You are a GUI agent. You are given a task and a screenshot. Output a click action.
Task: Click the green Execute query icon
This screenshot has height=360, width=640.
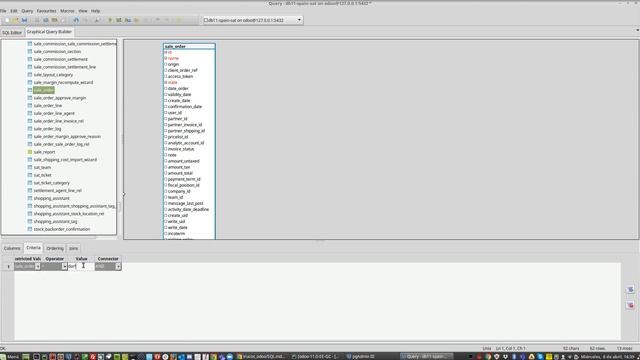coord(110,20)
